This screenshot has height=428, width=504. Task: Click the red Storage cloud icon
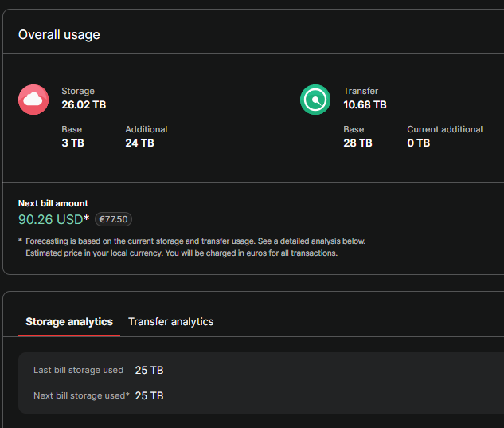click(33, 100)
